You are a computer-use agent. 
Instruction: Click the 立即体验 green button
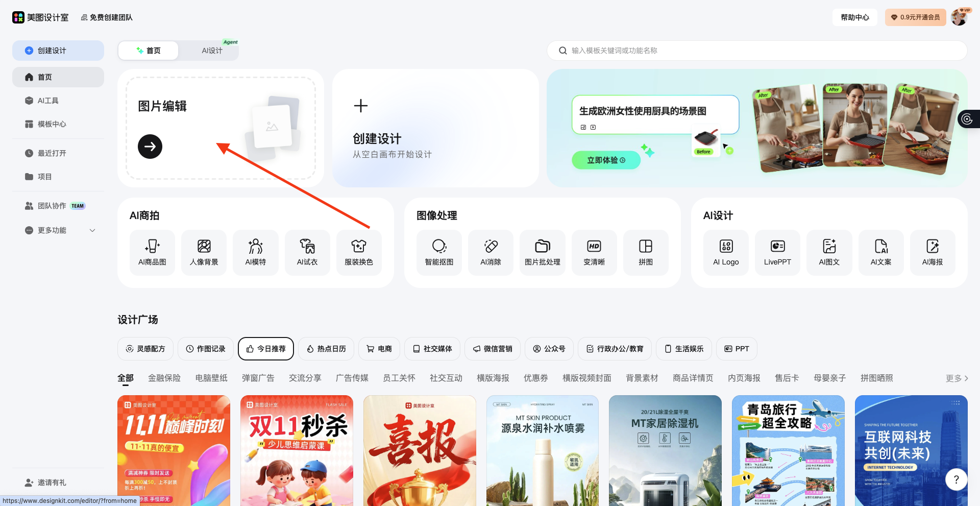[x=606, y=160]
